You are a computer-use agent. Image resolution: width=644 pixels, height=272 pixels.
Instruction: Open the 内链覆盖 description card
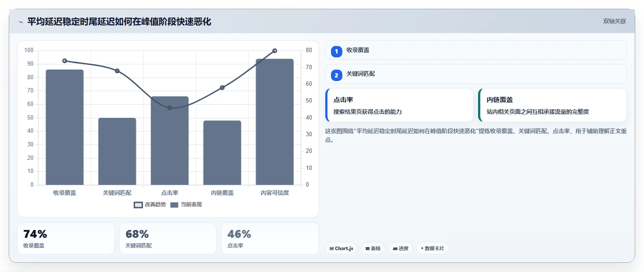click(x=553, y=105)
